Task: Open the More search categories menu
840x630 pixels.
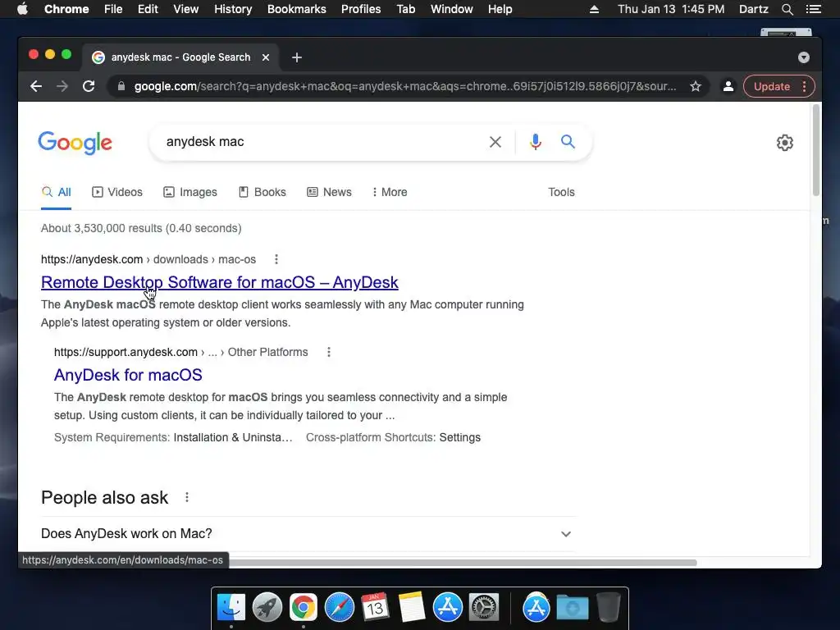Action: point(390,192)
